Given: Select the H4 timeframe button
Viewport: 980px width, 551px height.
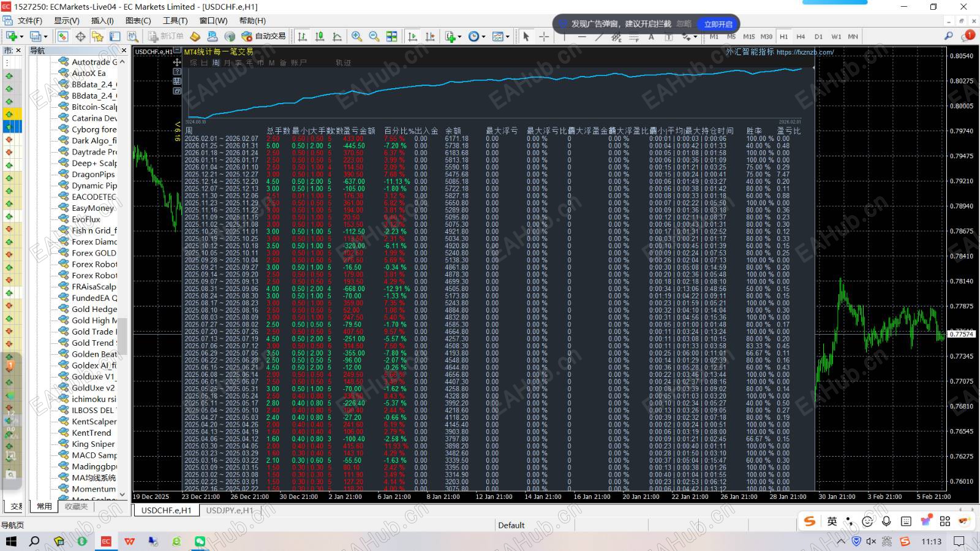Looking at the screenshot, I should pyautogui.click(x=801, y=37).
